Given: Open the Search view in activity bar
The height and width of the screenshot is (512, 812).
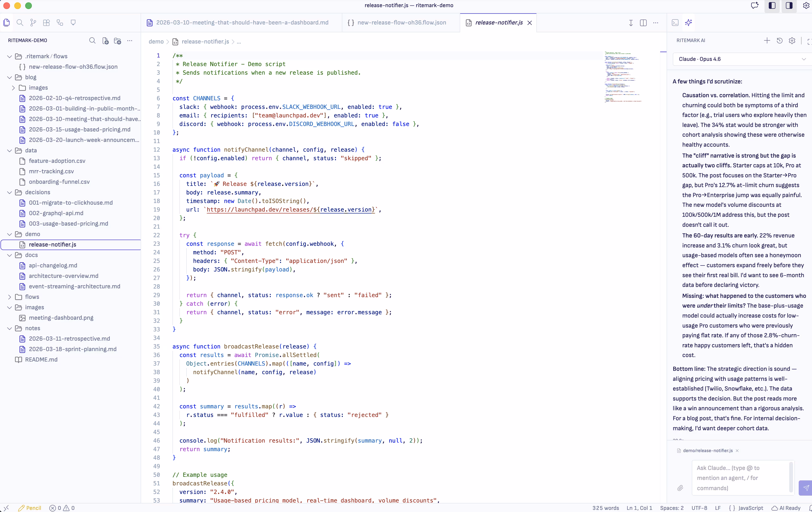Looking at the screenshot, I should click(20, 23).
